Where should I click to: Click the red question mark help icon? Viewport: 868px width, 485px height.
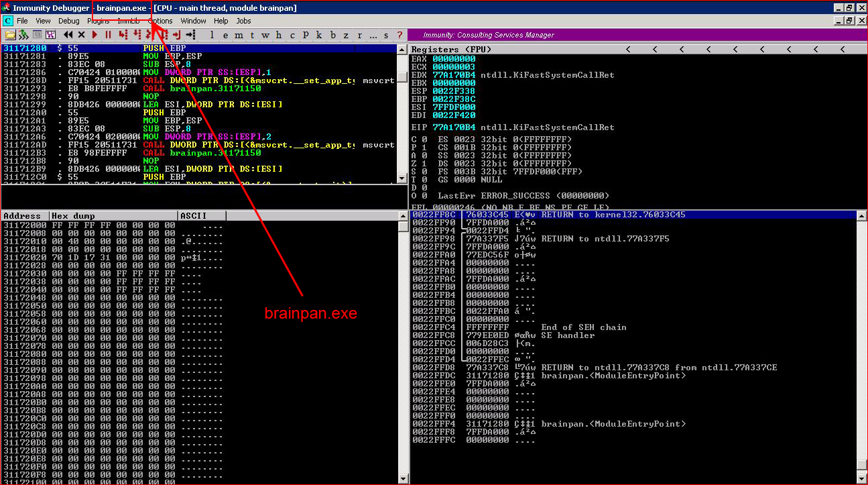(400, 34)
